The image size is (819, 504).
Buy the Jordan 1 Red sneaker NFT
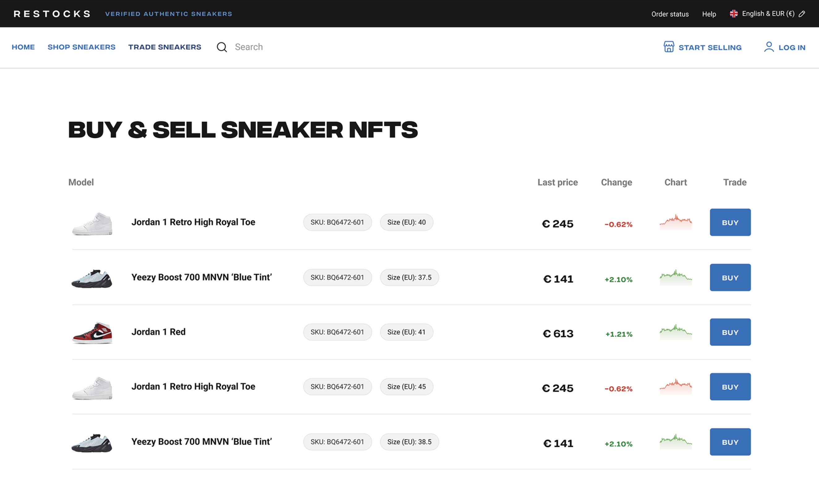pos(730,332)
